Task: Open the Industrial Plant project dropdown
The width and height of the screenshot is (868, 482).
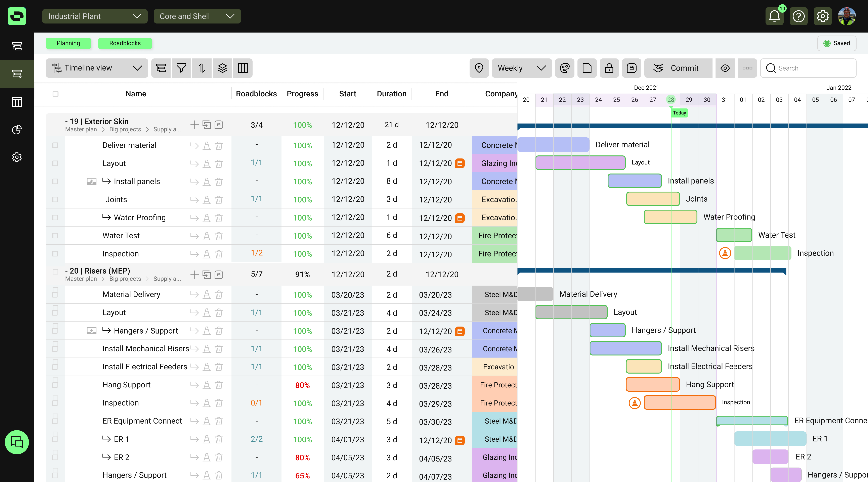Action: [95, 16]
